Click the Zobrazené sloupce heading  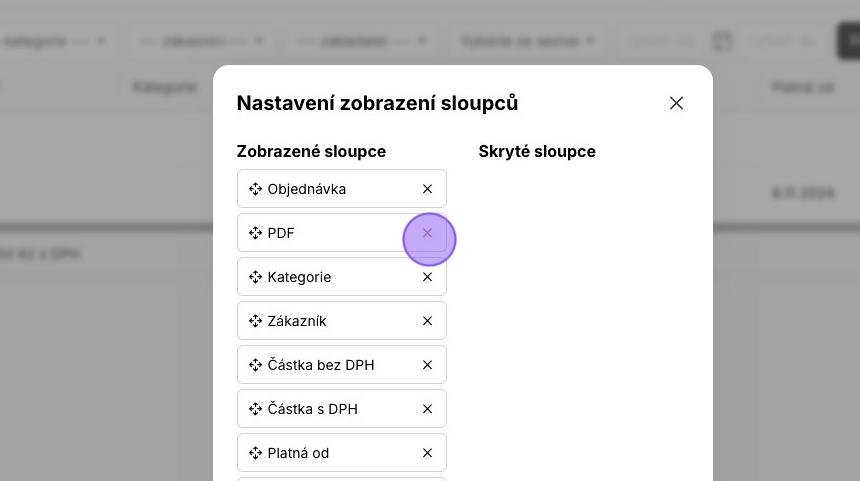pyautogui.click(x=311, y=151)
